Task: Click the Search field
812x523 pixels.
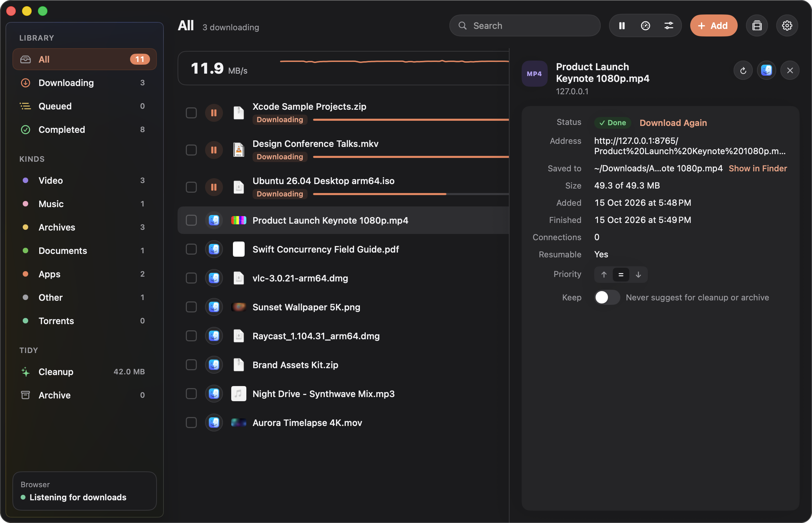Action: coord(525,25)
